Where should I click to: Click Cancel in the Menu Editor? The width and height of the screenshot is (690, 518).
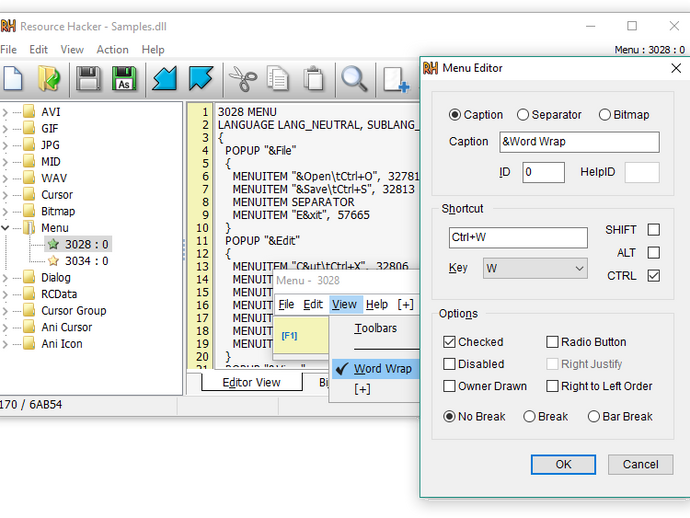tap(640, 464)
